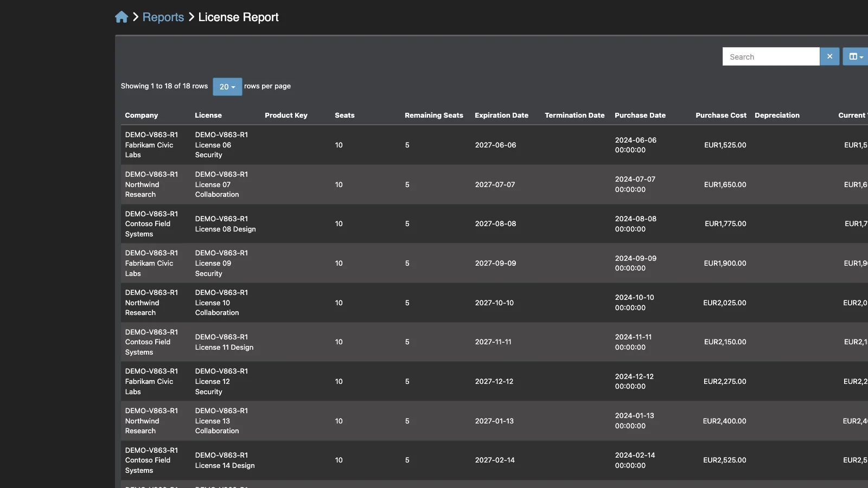Click purchase cost EUR1,650.00
Screen dimensions: 868x488
point(725,185)
